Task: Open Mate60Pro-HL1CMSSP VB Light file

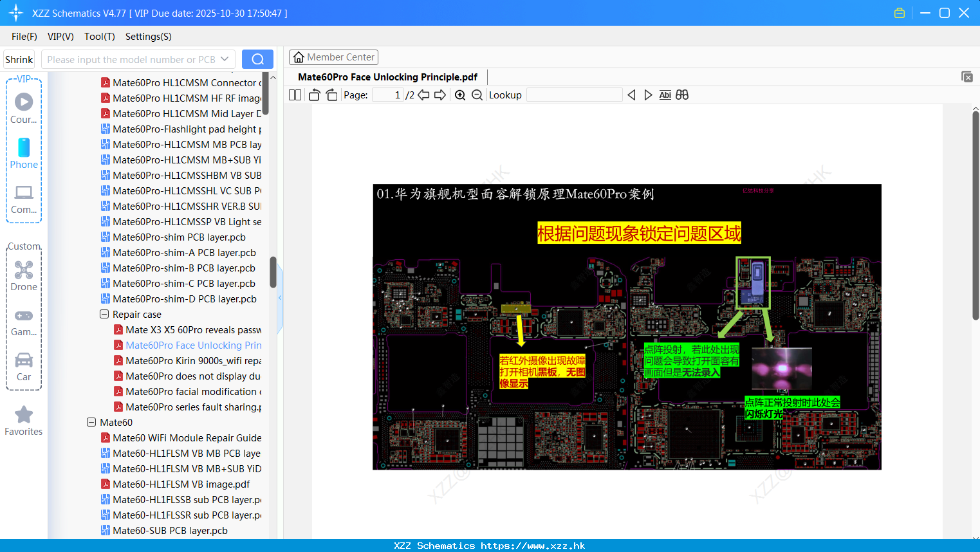Action: click(x=181, y=222)
